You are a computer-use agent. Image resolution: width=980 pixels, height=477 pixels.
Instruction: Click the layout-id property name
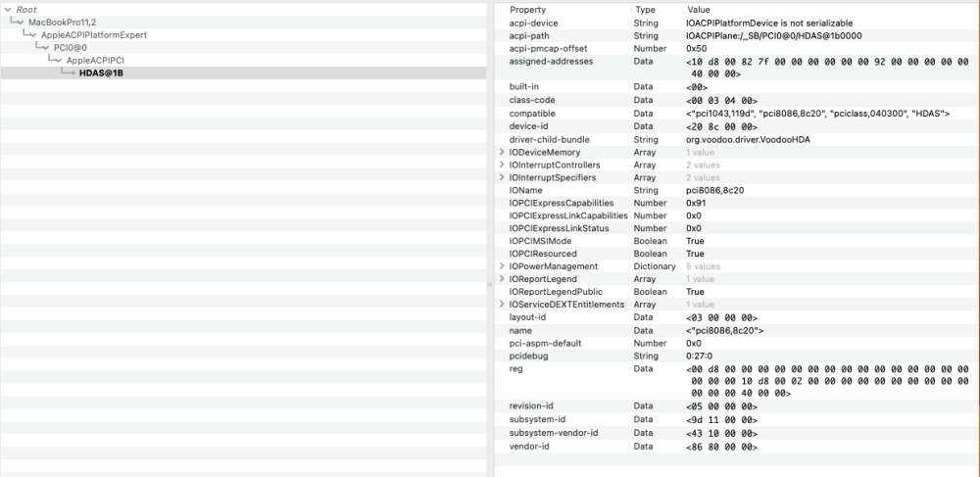click(527, 317)
